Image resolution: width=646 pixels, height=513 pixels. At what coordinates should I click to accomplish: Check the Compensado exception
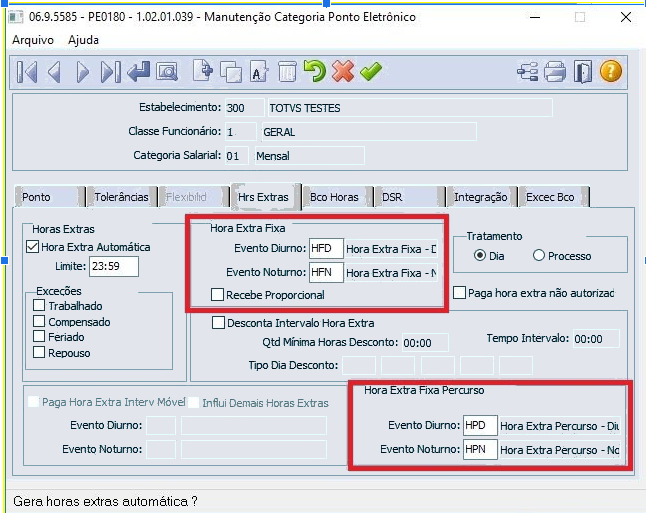tap(39, 321)
